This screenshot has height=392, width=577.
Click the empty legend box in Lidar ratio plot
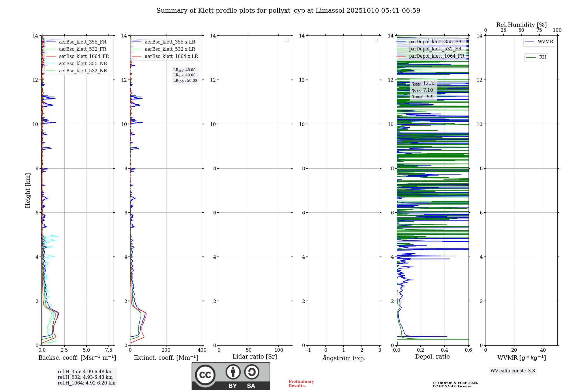click(x=287, y=40)
